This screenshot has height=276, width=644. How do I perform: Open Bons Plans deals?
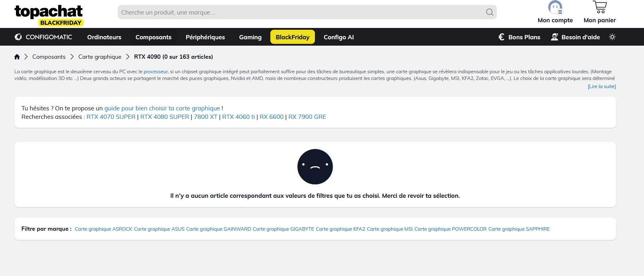tap(519, 37)
